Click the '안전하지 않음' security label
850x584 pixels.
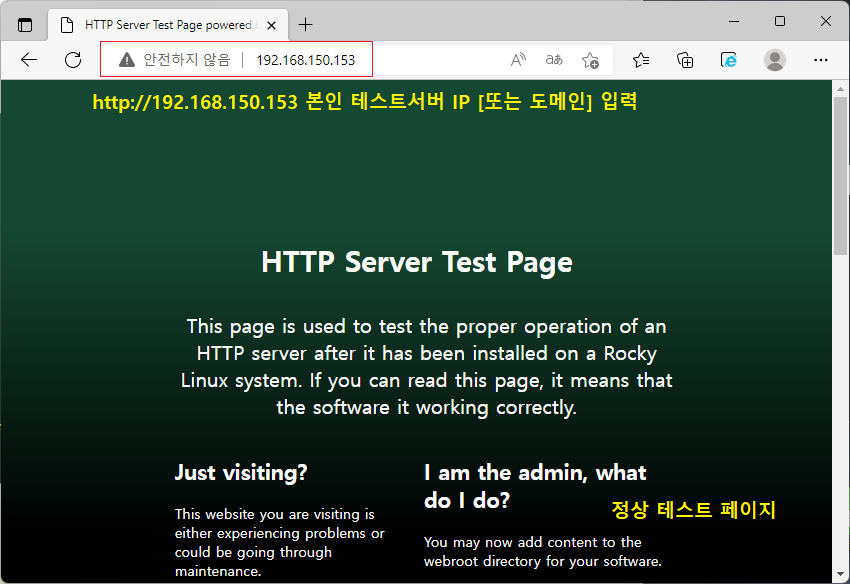coord(186,60)
